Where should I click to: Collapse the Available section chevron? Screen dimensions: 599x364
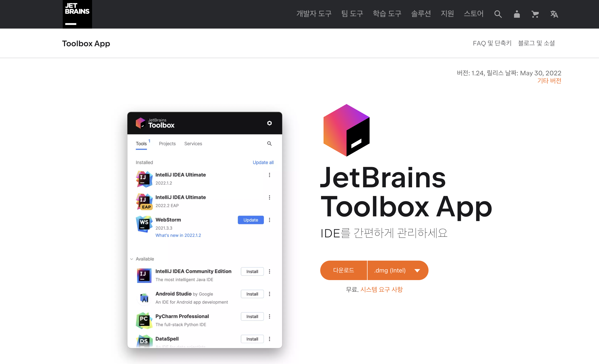coord(132,259)
